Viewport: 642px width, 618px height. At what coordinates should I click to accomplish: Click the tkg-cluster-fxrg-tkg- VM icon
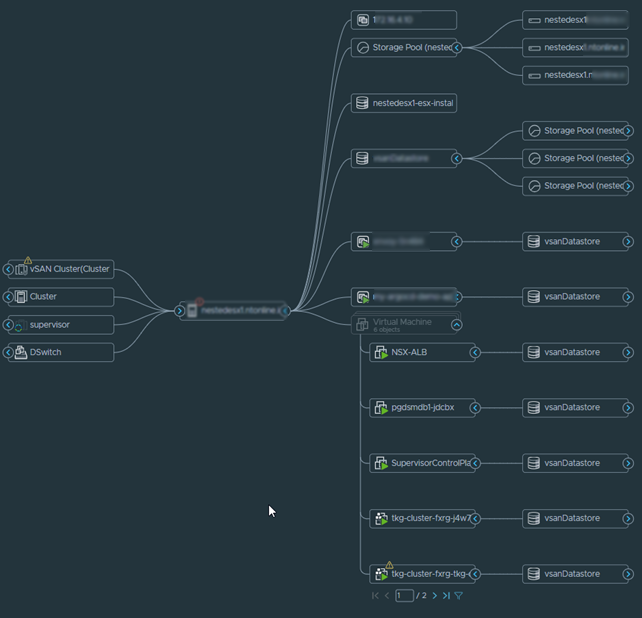(x=381, y=574)
